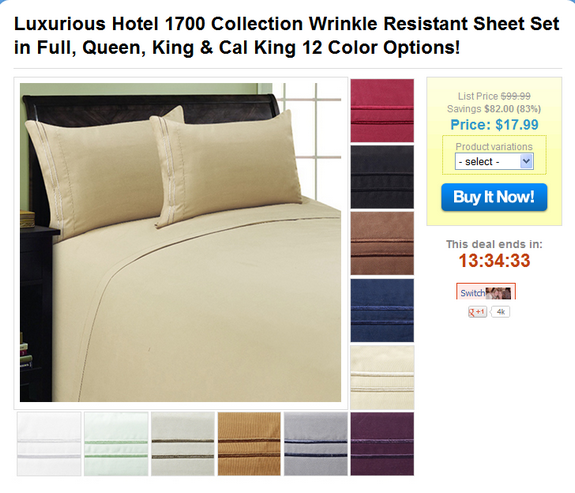575x493 pixels.
Task: Select the black sheet color swatch
Action: [x=382, y=177]
